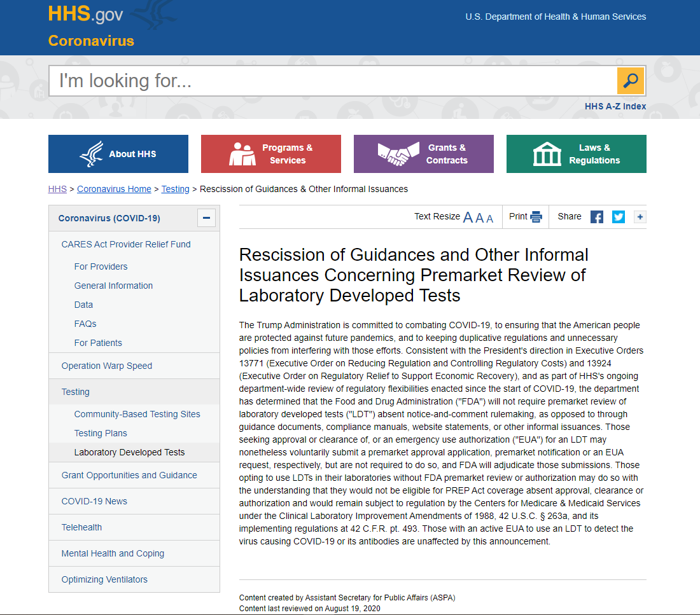Open Grants & Contracts menu
Screen dimensions: 700x615
pos(424,154)
